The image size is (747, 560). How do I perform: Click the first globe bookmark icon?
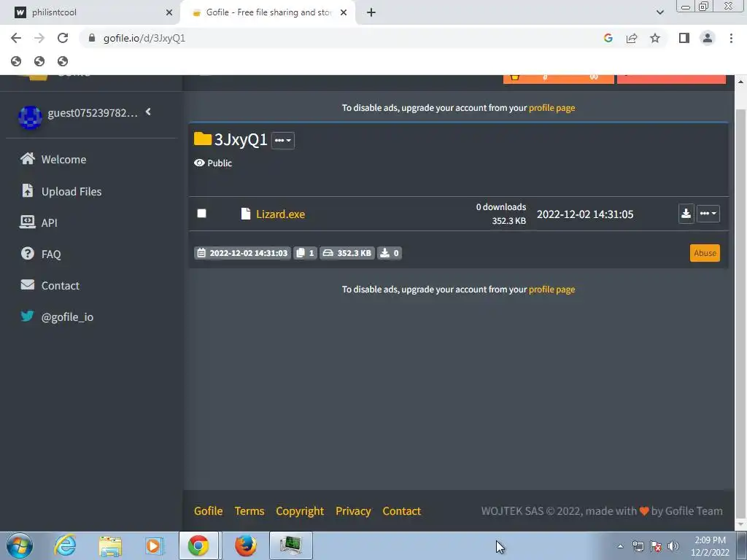click(16, 61)
